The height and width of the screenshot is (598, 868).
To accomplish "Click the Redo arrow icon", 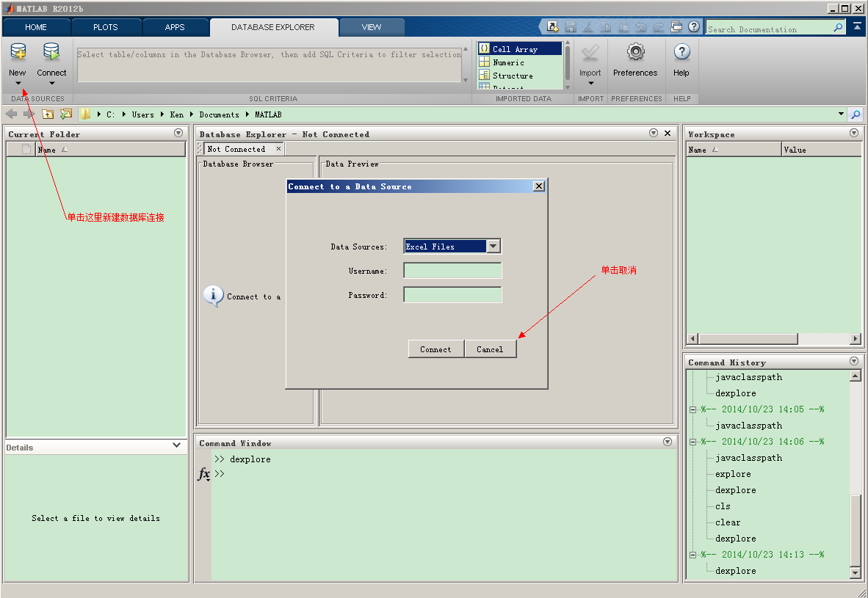I will [x=658, y=26].
